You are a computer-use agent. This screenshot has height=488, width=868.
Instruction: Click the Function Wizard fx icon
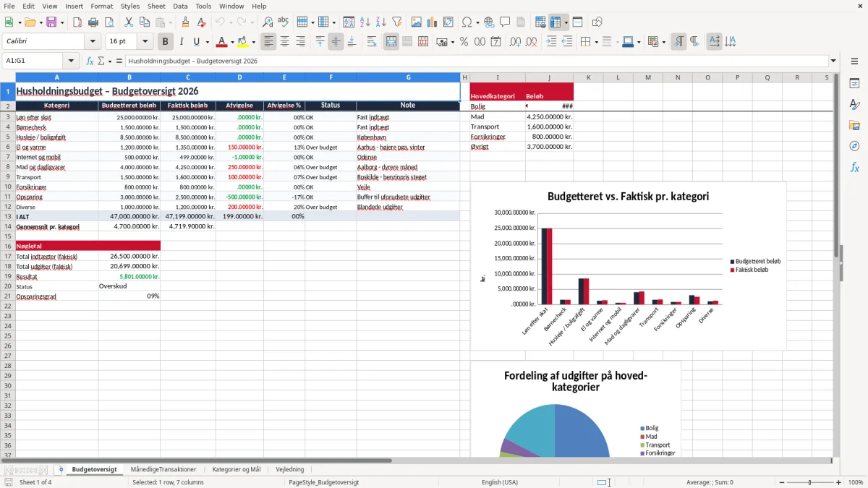pos(90,61)
